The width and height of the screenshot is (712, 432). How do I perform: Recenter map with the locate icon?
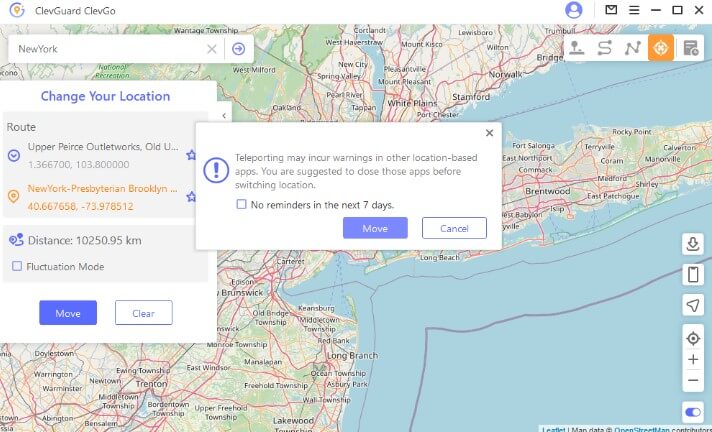(693, 338)
